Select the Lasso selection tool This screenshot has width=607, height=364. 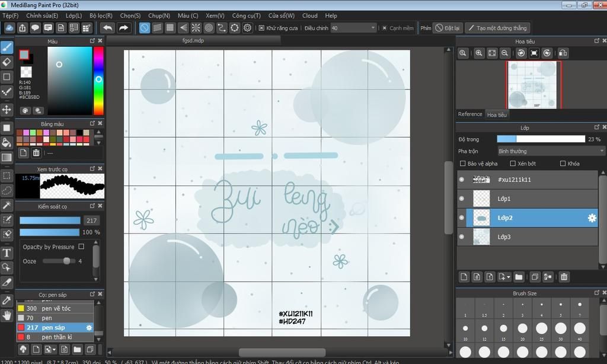(x=7, y=190)
